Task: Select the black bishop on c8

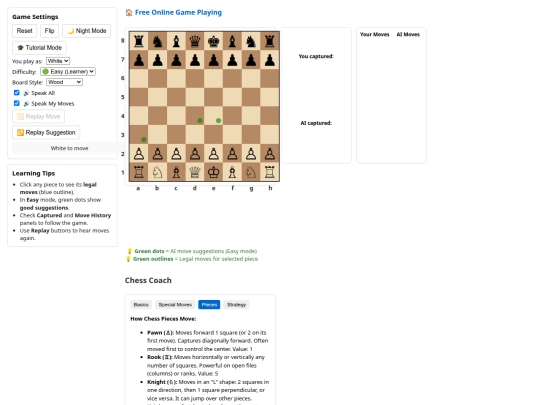Action: tap(176, 41)
